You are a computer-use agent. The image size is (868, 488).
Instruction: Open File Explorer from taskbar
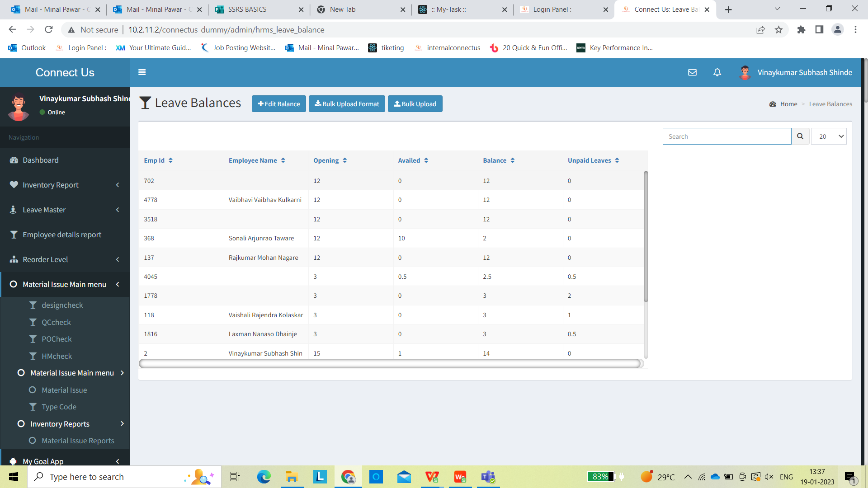292,477
